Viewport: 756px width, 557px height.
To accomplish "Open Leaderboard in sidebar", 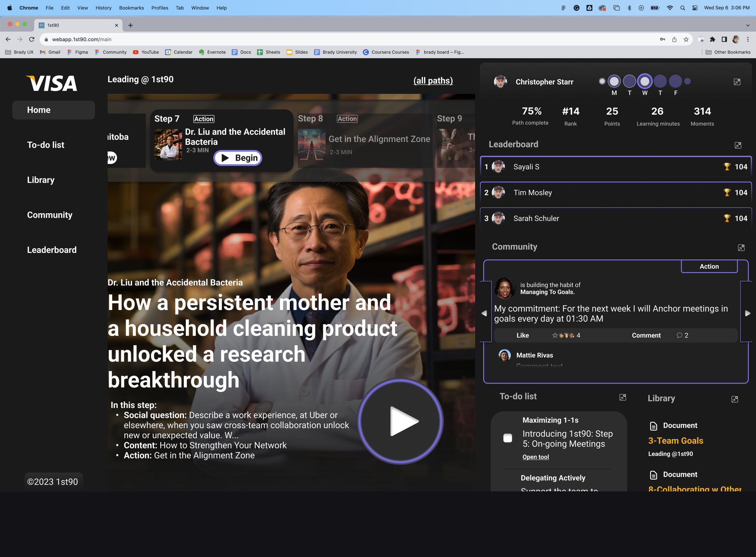I will click(x=52, y=250).
